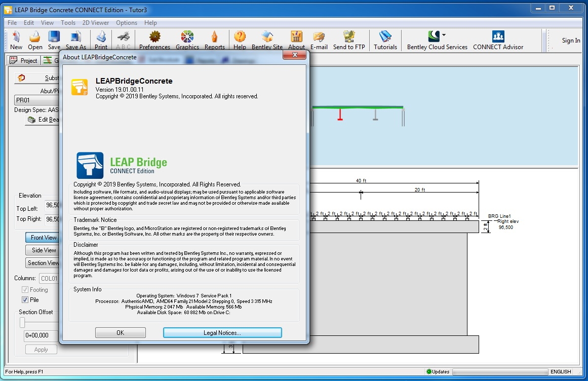Click the 20 ft dimension label
588x381 pixels.
coord(420,190)
